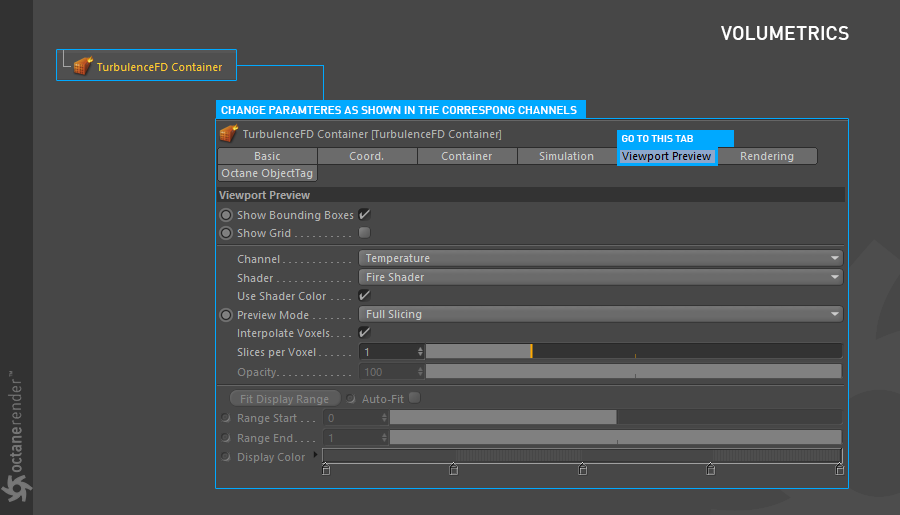Select the last gradient knot on right
The image size is (900, 515).
(x=839, y=469)
